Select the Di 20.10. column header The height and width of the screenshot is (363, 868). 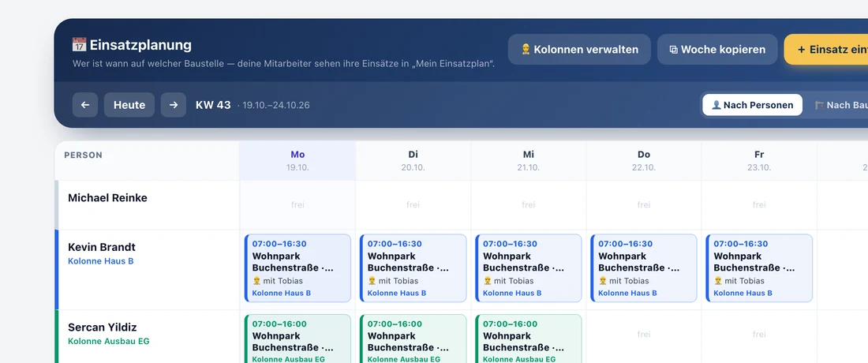point(413,160)
